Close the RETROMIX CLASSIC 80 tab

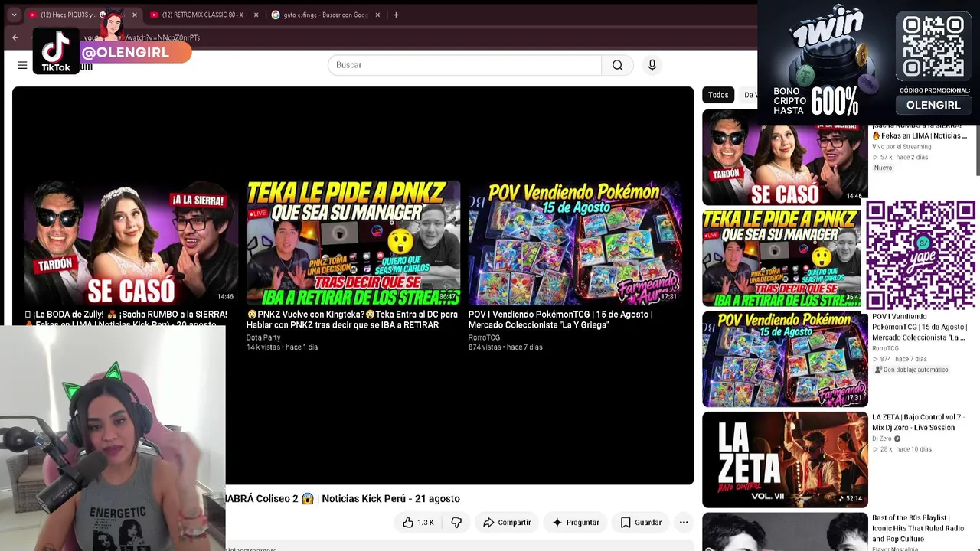click(x=256, y=15)
